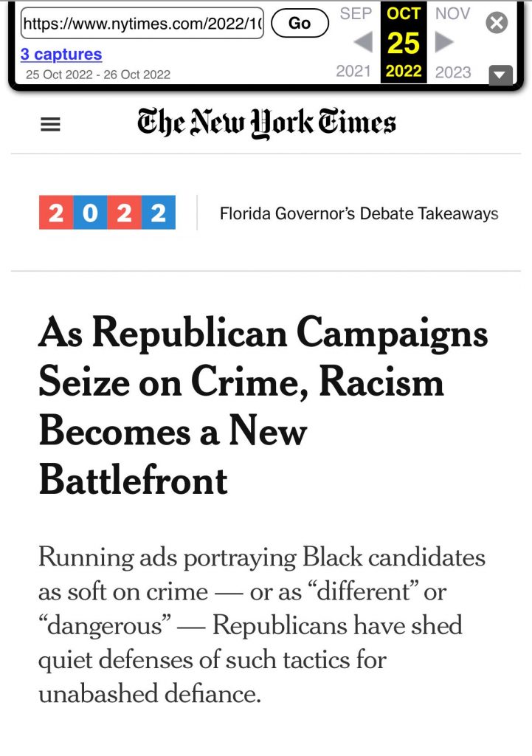Open the Florida Governor's Debate Takeaways article

point(358,213)
